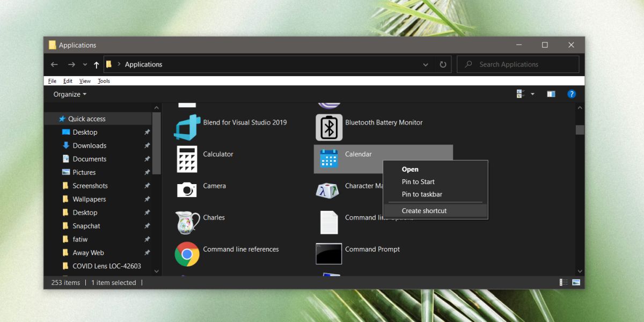Select the Charles app icon
The width and height of the screenshot is (644, 322).
coord(187,222)
